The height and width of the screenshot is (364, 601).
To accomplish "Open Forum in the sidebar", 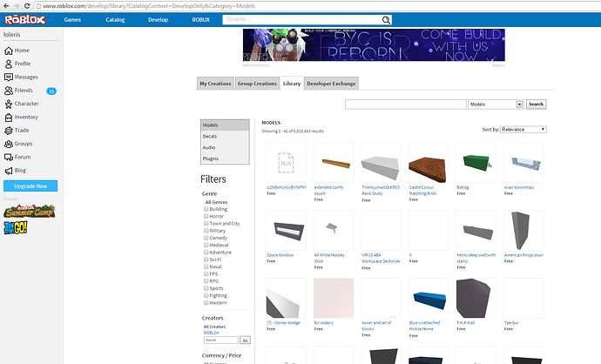I will (17, 157).
